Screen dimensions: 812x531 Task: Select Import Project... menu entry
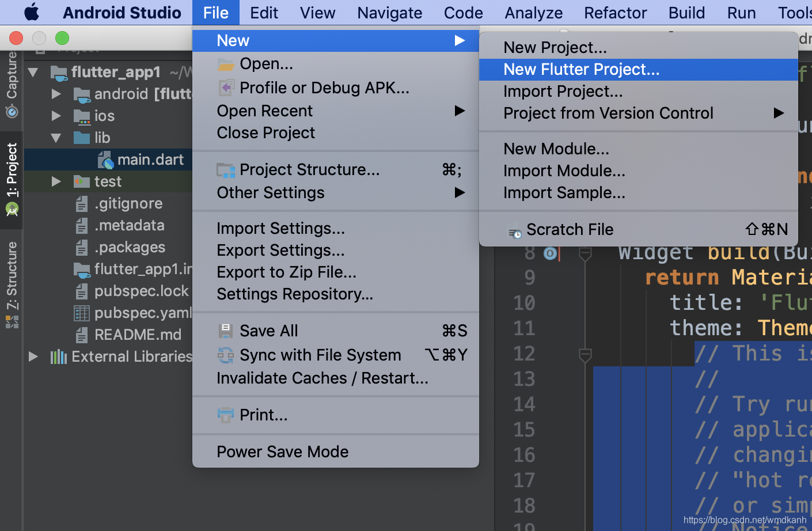(639, 92)
